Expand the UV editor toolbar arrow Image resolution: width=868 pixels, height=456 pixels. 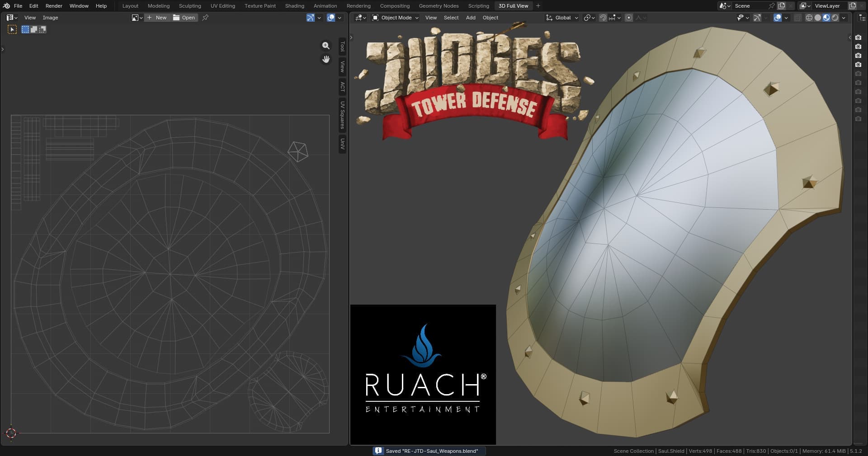coord(3,49)
